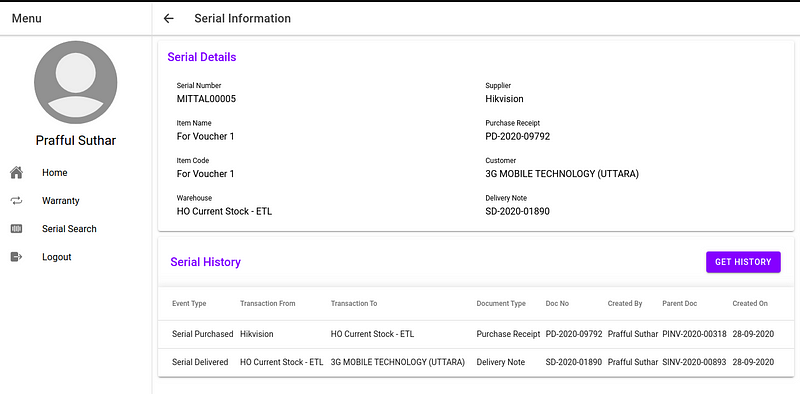The width and height of the screenshot is (800, 394).
Task: Click the Serial Information page title
Action: point(242,18)
